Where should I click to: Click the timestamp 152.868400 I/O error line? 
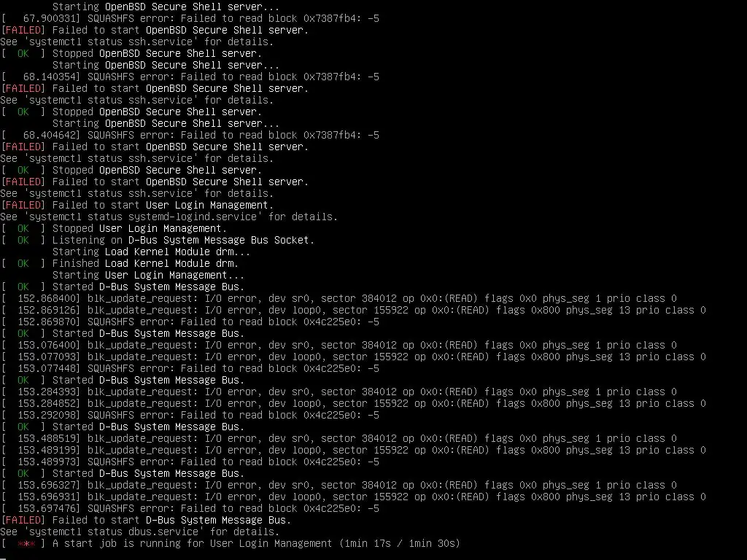(x=338, y=298)
